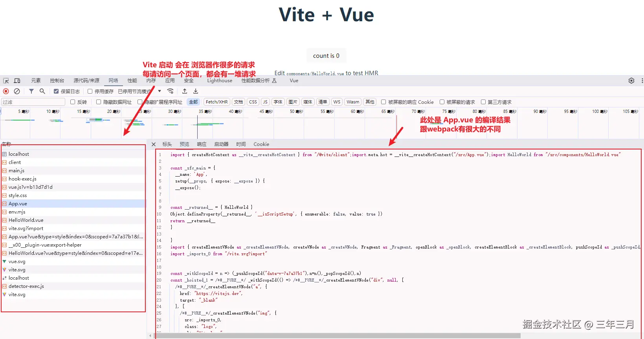Filter by CSS requests
The image size is (644, 339).
[x=253, y=102]
